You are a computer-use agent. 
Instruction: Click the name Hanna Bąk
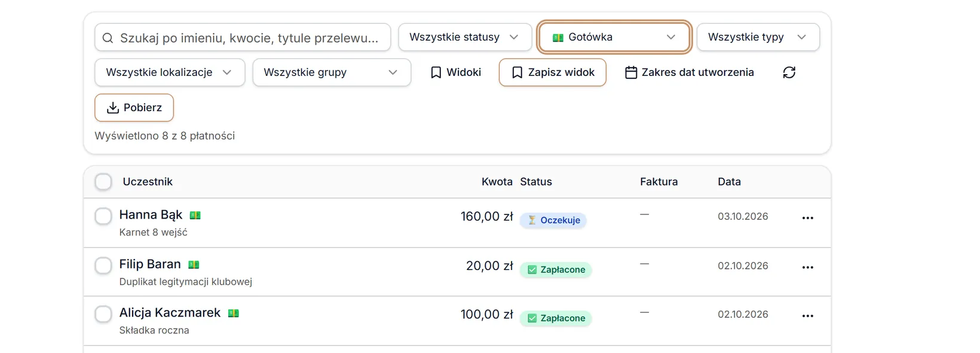151,215
